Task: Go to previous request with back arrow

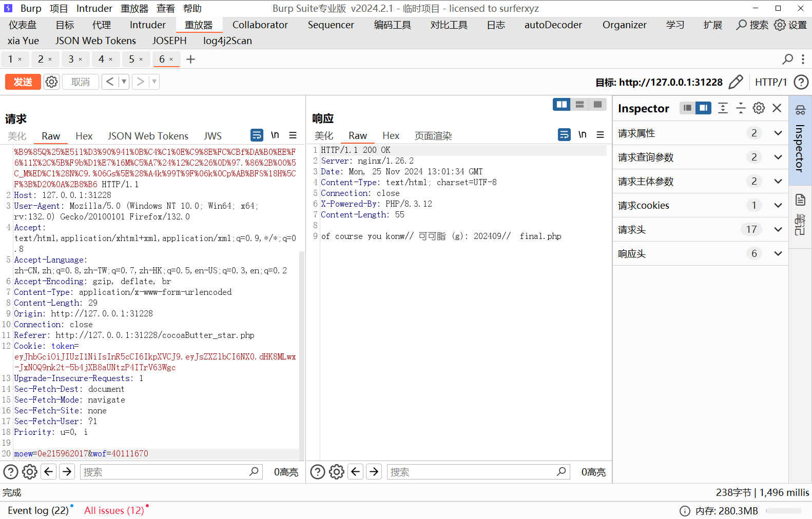Action: [x=110, y=82]
